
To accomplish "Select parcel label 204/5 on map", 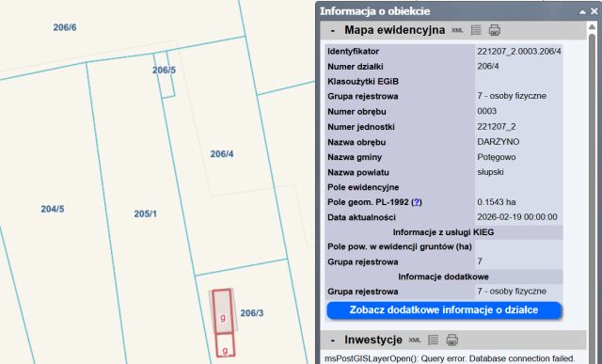I will (x=53, y=209).
